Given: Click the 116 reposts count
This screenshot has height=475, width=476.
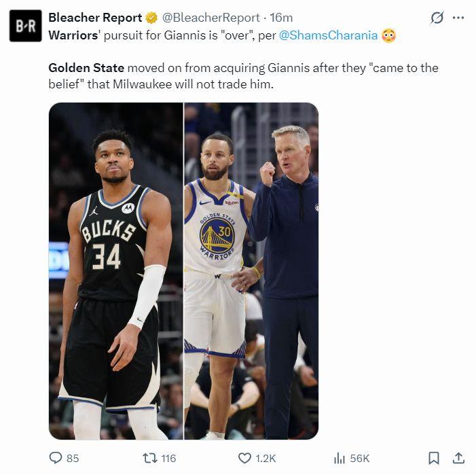Looking at the screenshot, I should 168,458.
